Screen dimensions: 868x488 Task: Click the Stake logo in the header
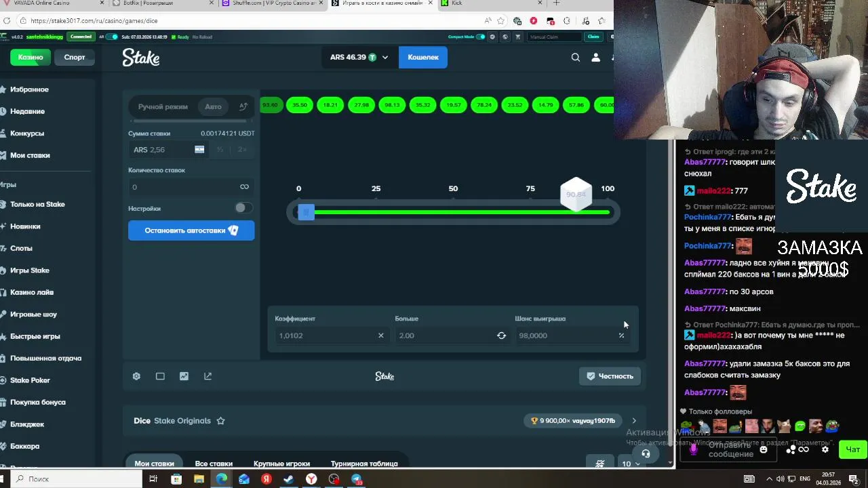pos(141,58)
